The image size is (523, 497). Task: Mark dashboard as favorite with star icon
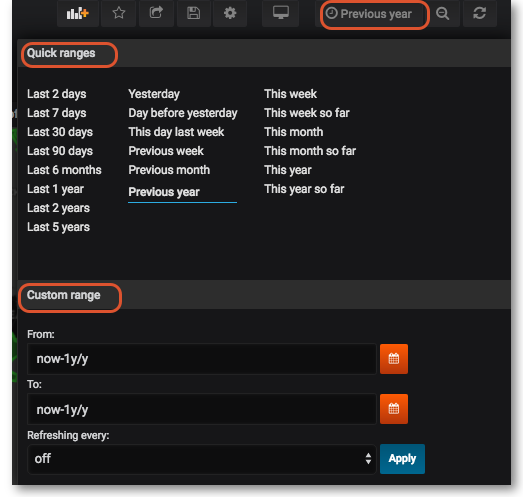click(x=119, y=13)
